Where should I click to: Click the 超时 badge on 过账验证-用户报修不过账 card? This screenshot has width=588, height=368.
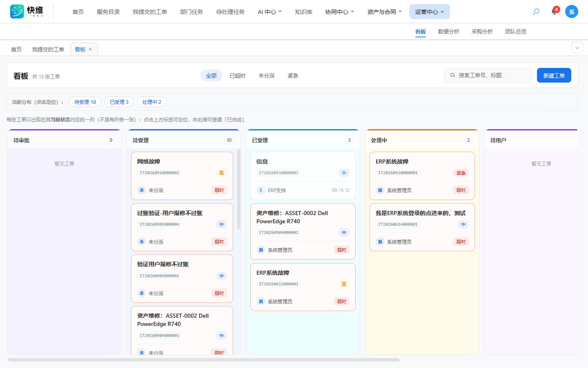[x=219, y=242]
